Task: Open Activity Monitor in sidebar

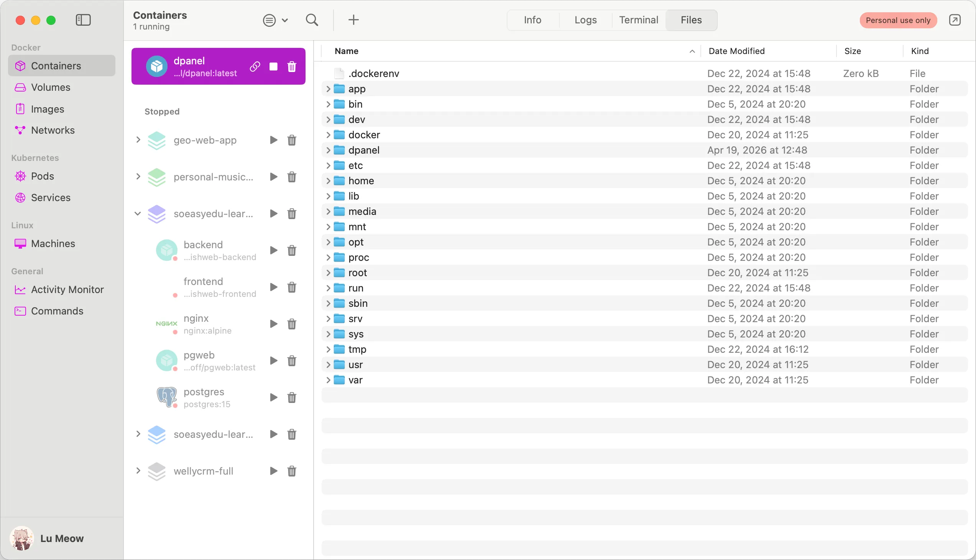Action: 62,290
